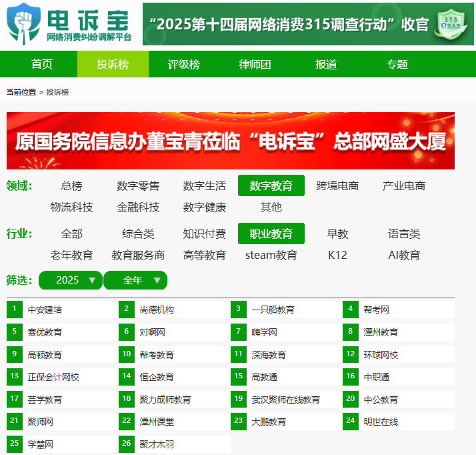Click the 中公教育 ranking entry
The width and height of the screenshot is (476, 455).
(x=381, y=400)
